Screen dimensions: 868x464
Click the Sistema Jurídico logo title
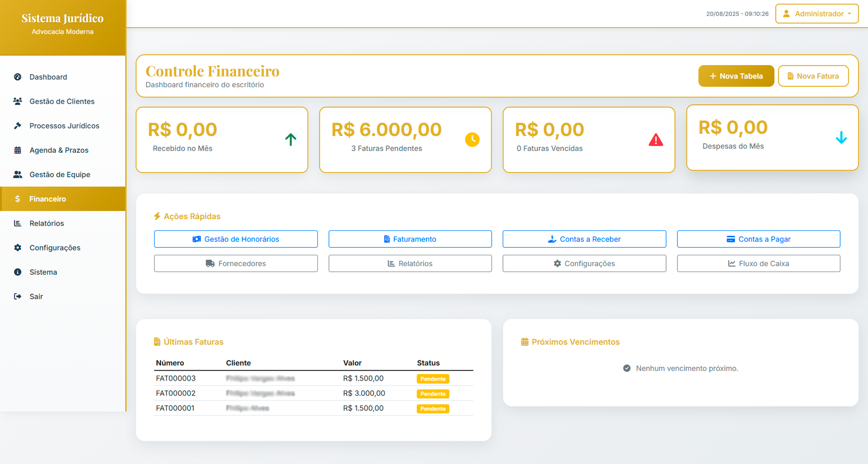[x=62, y=18]
